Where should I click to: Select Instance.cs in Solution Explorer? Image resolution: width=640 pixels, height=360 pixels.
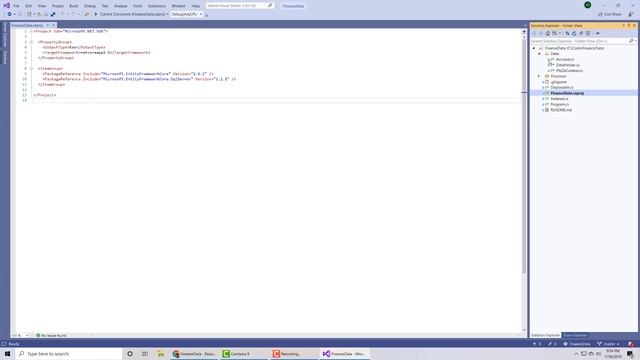(559, 99)
